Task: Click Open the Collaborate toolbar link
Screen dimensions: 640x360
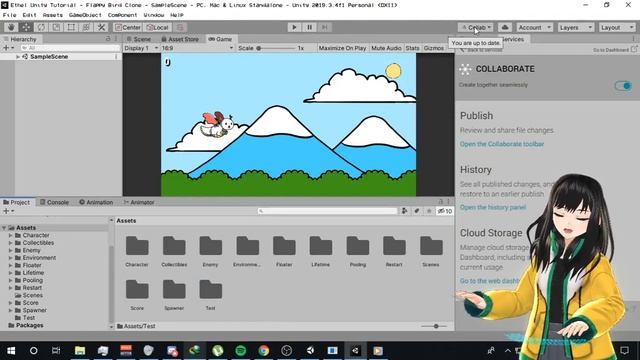Action: (x=502, y=144)
